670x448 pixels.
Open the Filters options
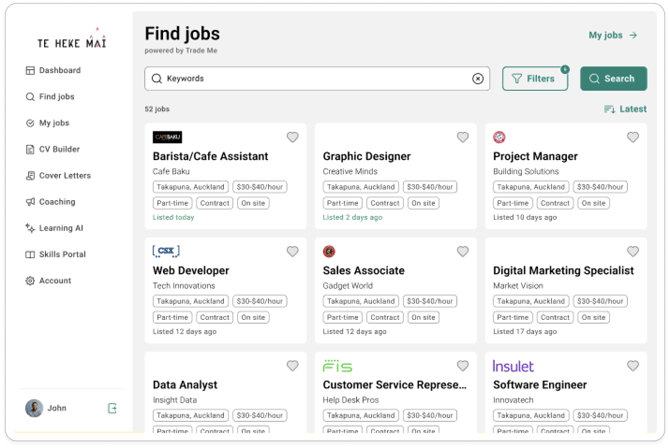tap(534, 79)
